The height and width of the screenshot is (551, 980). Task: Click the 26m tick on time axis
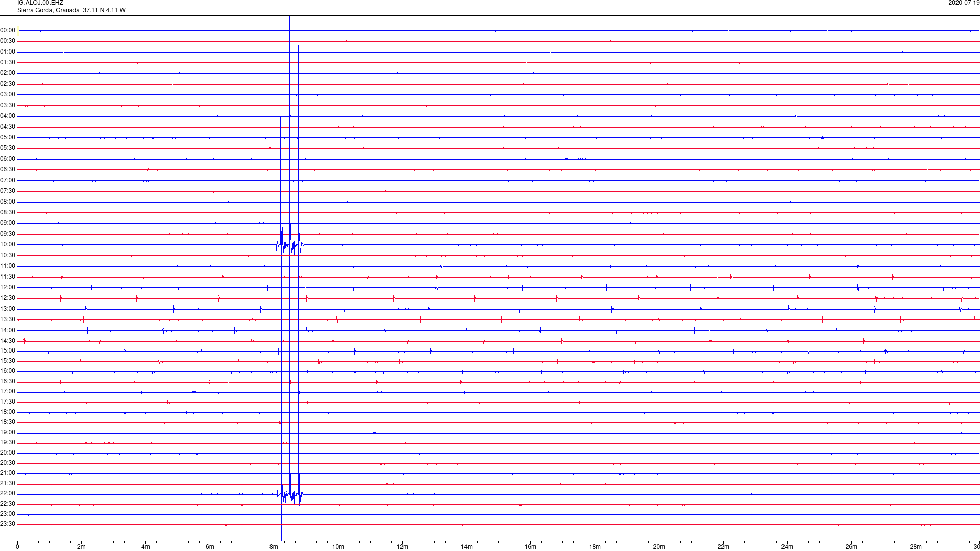point(851,547)
